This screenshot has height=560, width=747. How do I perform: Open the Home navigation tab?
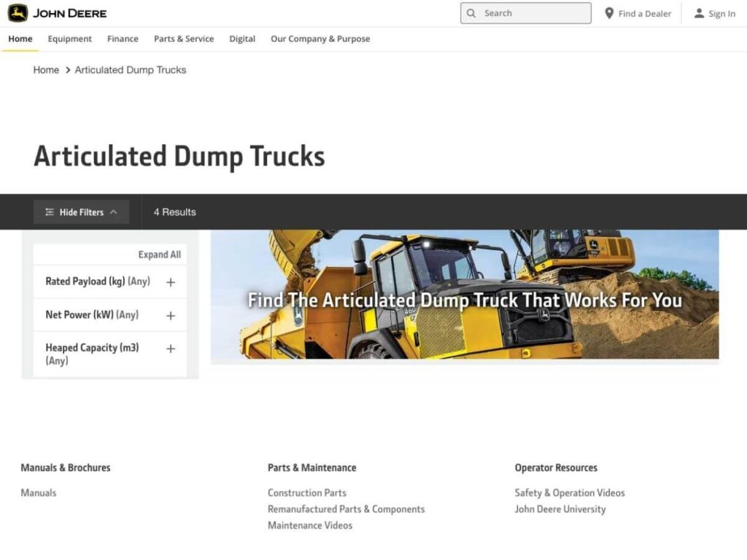tap(20, 39)
